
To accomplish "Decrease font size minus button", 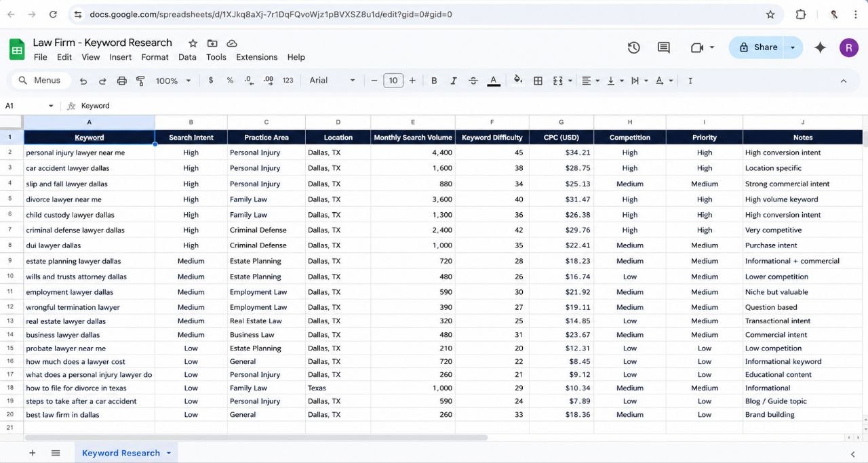I will tap(374, 81).
